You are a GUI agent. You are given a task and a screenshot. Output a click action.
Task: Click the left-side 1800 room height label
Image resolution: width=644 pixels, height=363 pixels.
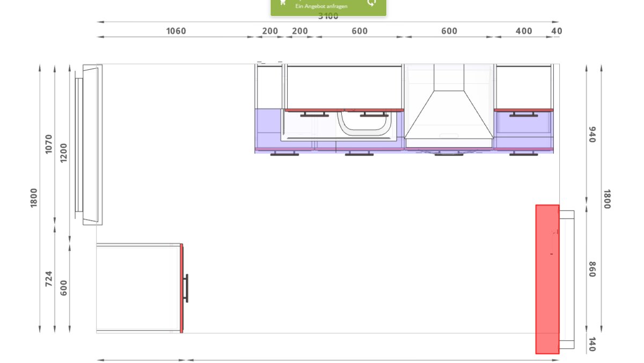(x=34, y=198)
